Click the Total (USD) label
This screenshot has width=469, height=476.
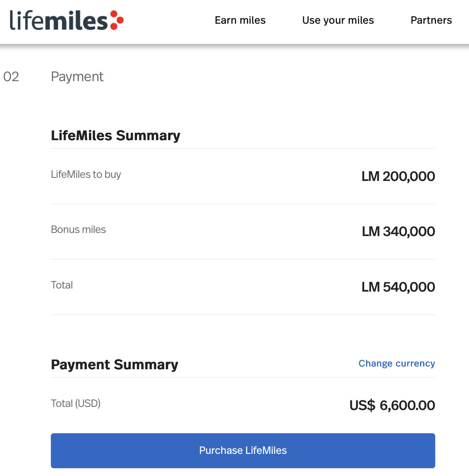pyautogui.click(x=75, y=403)
